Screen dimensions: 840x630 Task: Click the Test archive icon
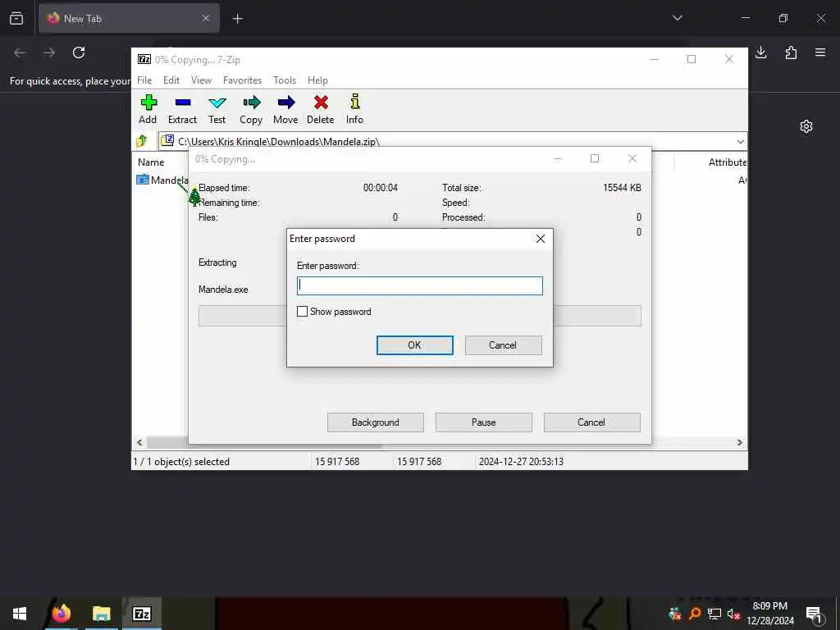tap(217, 103)
